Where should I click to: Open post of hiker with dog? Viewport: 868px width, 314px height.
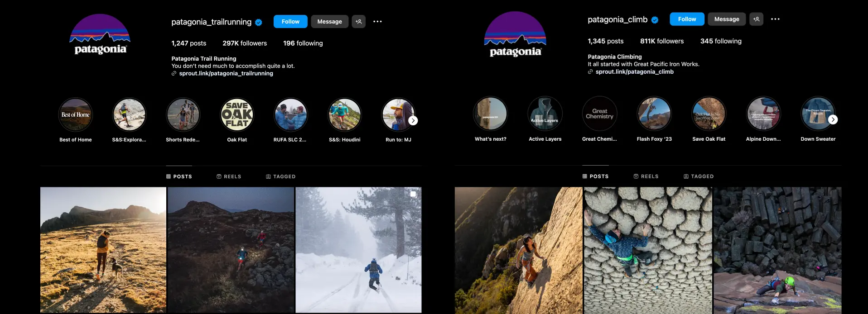(103, 250)
